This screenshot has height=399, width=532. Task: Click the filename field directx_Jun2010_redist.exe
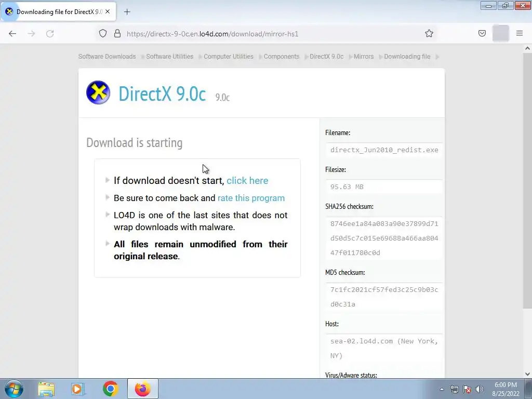coord(384,150)
